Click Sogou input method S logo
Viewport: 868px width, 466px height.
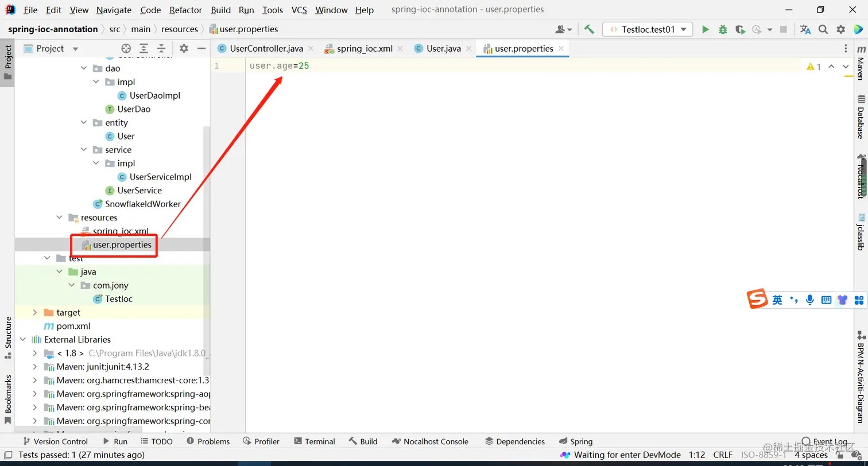pos(757,299)
